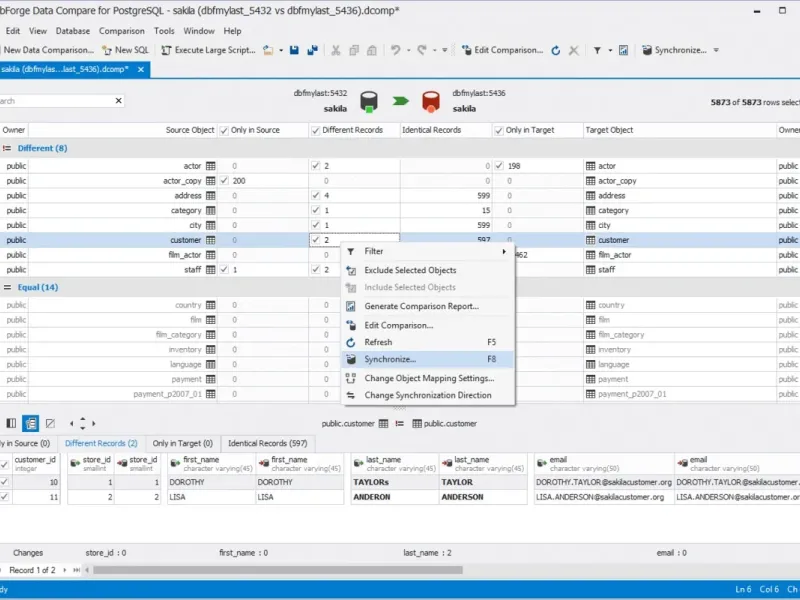The height and width of the screenshot is (600, 800).
Task: Toggle the Only in Source header checkbox
Action: point(224,131)
